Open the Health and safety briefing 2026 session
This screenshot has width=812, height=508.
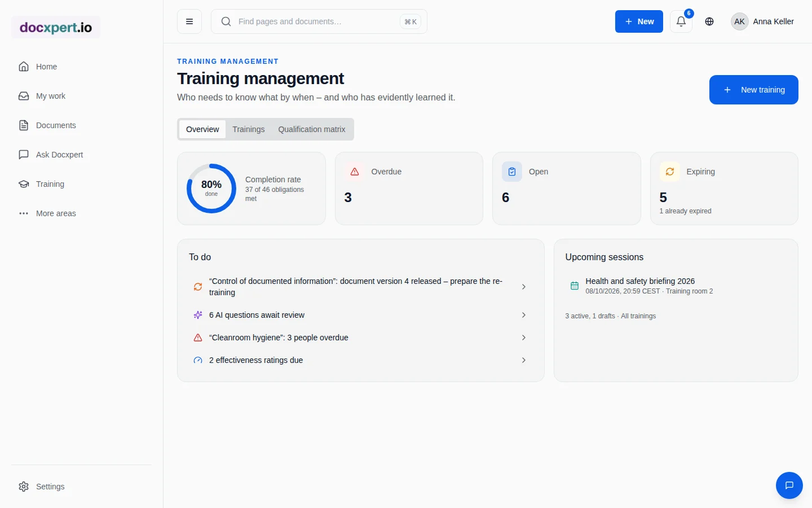676,286
